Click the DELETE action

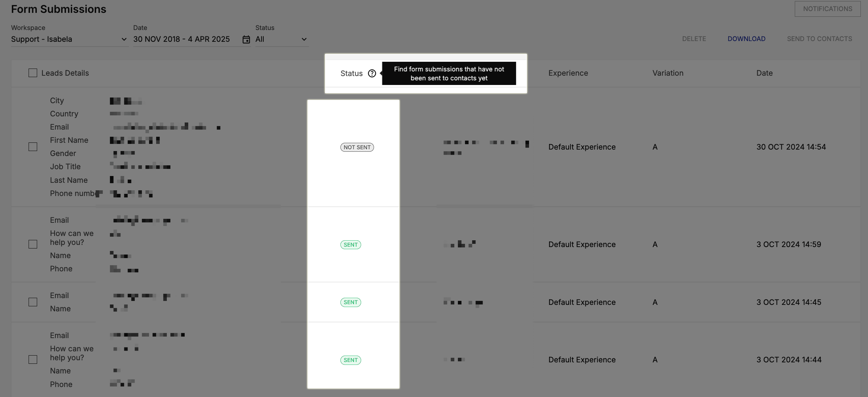tap(694, 39)
